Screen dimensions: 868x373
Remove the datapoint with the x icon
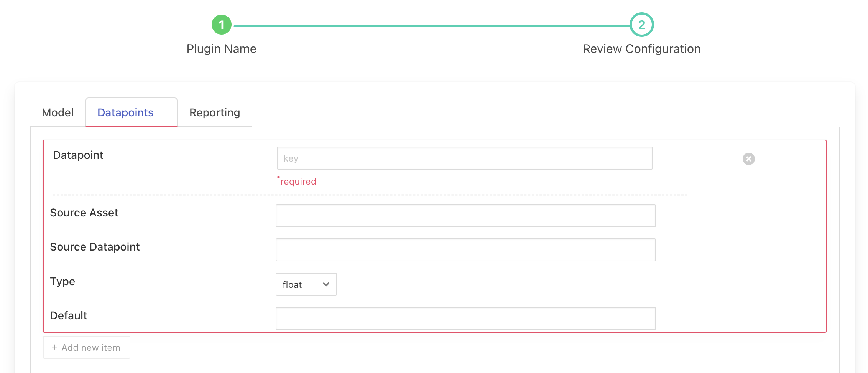pyautogui.click(x=748, y=159)
